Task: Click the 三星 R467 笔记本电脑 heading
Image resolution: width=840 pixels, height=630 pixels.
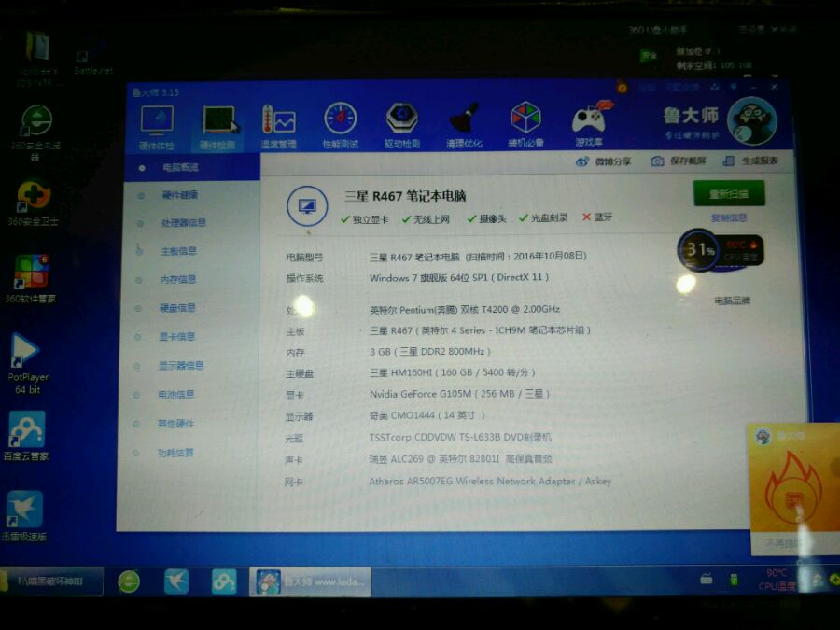Action: (x=405, y=196)
